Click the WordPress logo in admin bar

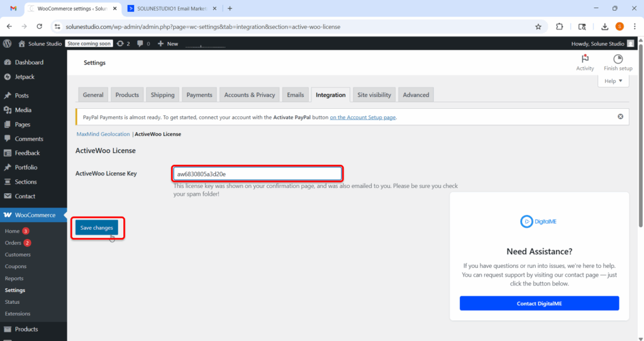(8, 43)
